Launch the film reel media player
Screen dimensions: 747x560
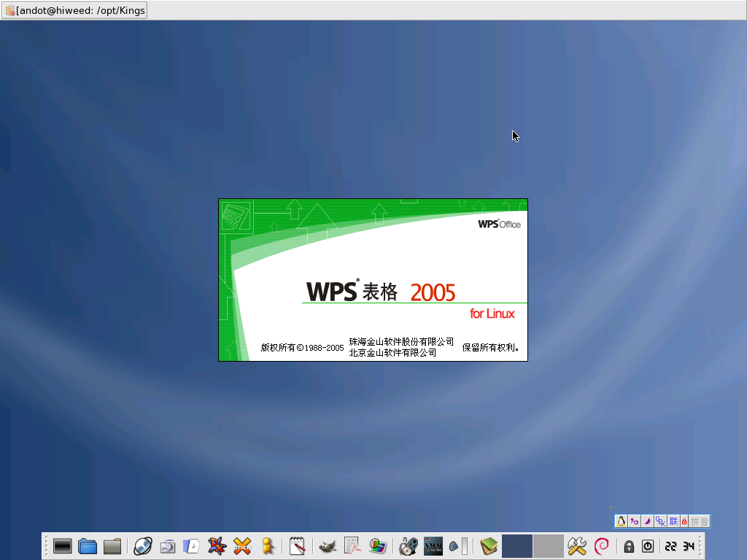click(409, 546)
